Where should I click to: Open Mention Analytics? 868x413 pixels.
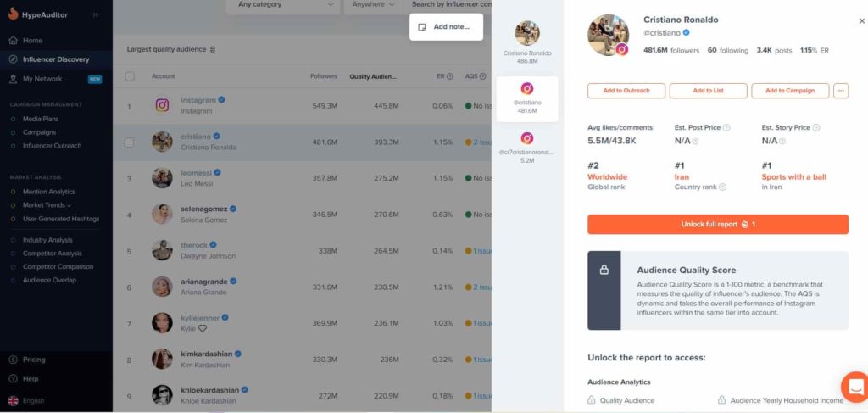[x=48, y=192]
